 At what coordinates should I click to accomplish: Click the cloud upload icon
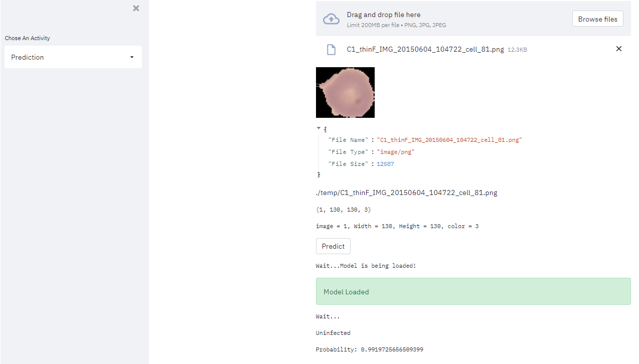coord(331,19)
